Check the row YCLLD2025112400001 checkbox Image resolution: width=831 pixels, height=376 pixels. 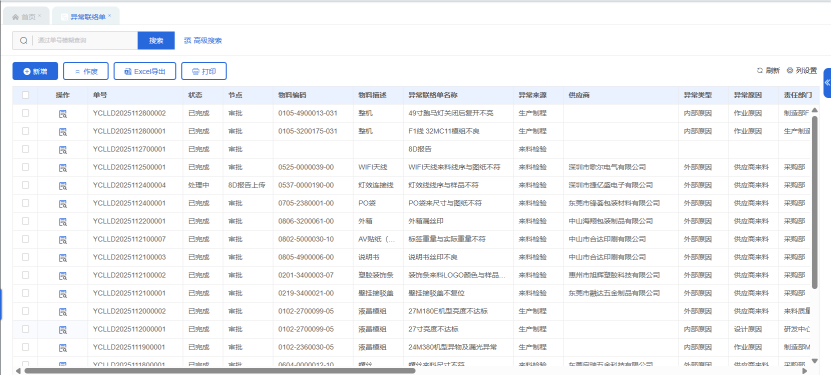pyautogui.click(x=25, y=203)
